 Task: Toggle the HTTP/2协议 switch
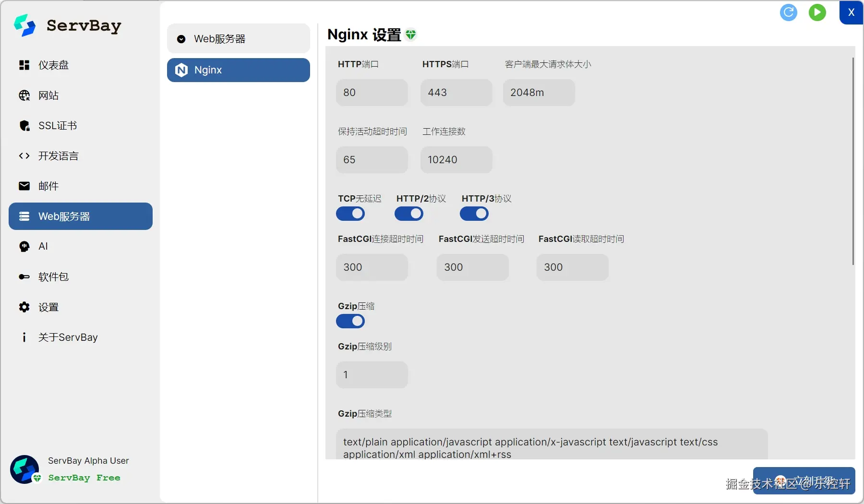pyautogui.click(x=409, y=214)
